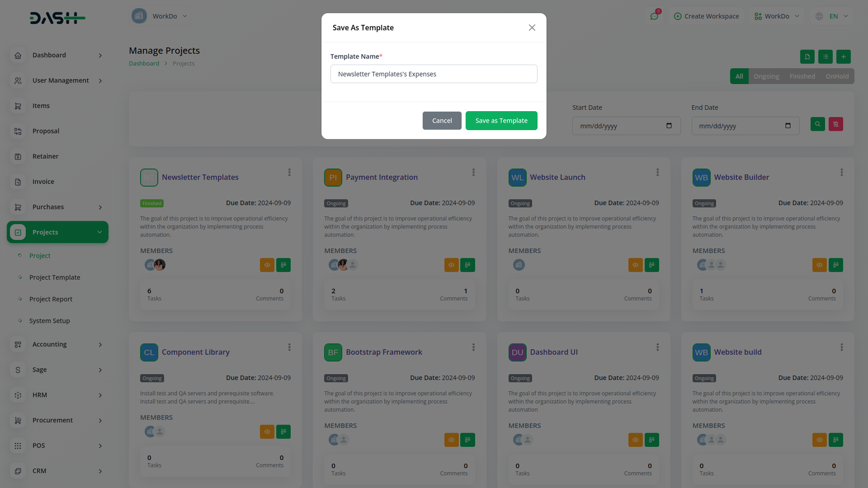Click the Template Name input field

[433, 74]
